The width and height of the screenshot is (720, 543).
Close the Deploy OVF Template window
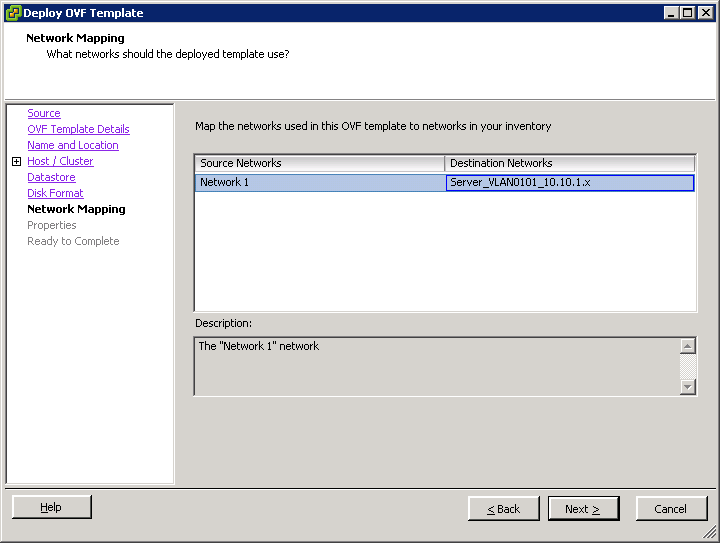pos(705,13)
